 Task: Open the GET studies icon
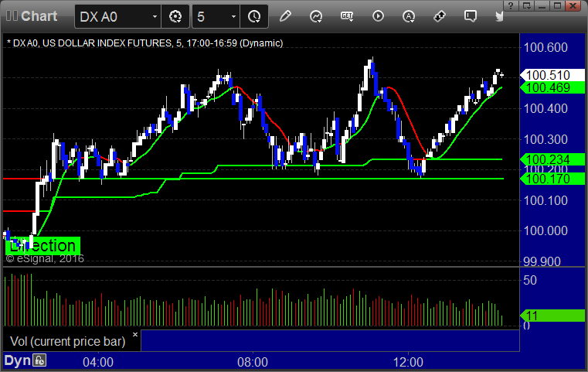pos(347,16)
